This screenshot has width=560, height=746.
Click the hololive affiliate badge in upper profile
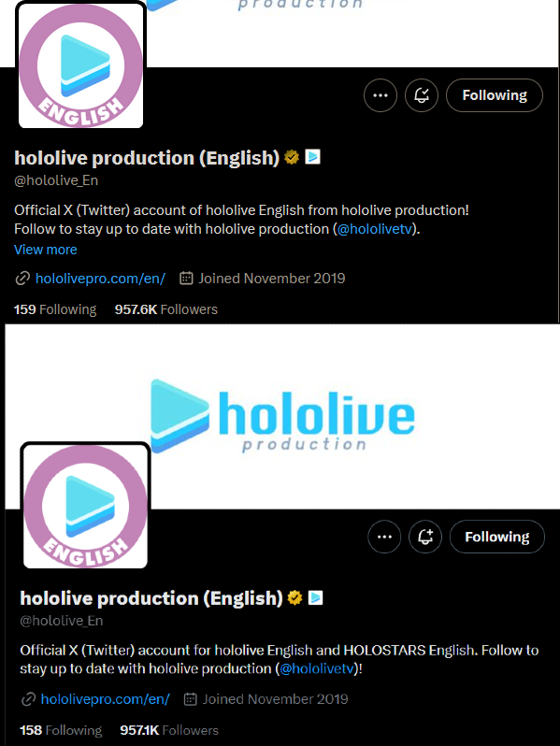[x=312, y=156]
